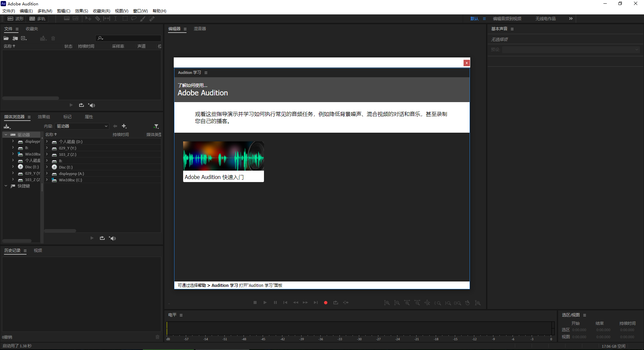
Task: Switch to 多轨 multitrack view
Action: (38, 18)
